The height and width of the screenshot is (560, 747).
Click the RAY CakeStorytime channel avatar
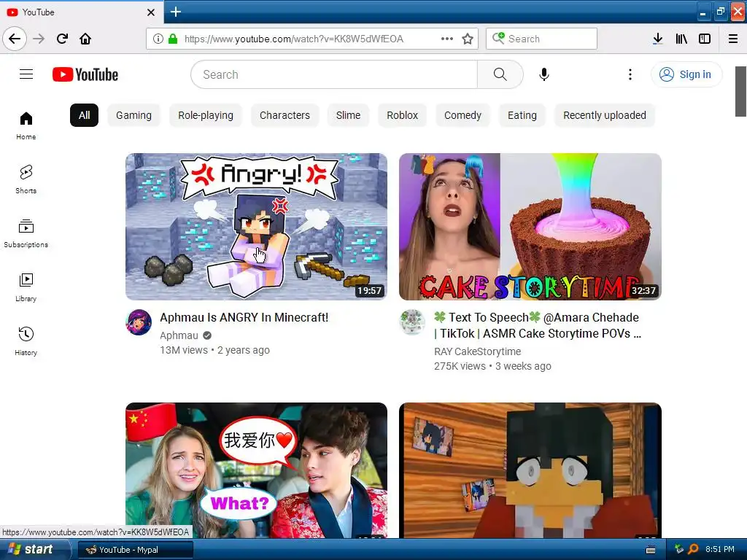[x=412, y=322]
